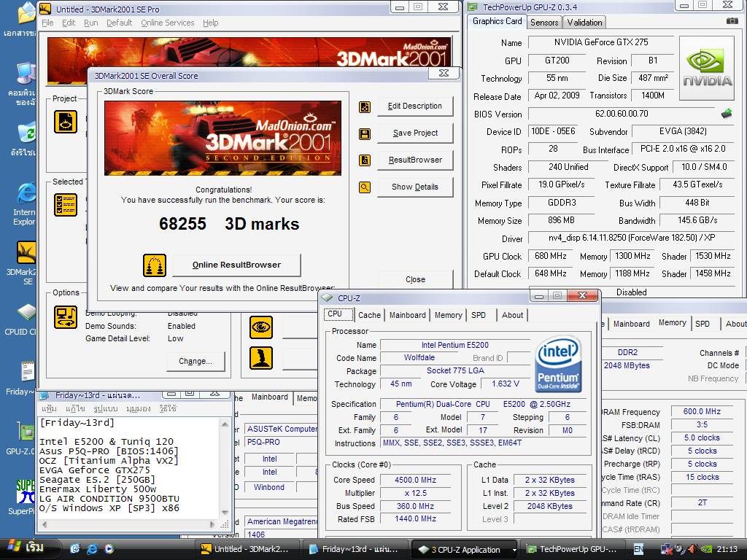Click the Project icon in 3DMark main window
Viewport: 747px width, 560px height.
[66, 122]
